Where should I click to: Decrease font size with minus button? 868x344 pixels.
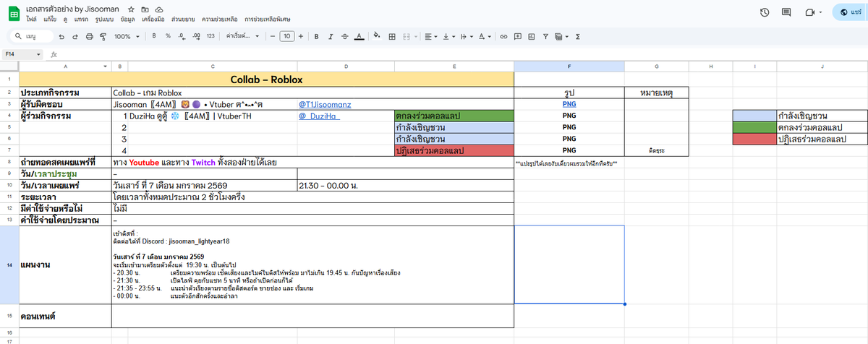pyautogui.click(x=272, y=36)
